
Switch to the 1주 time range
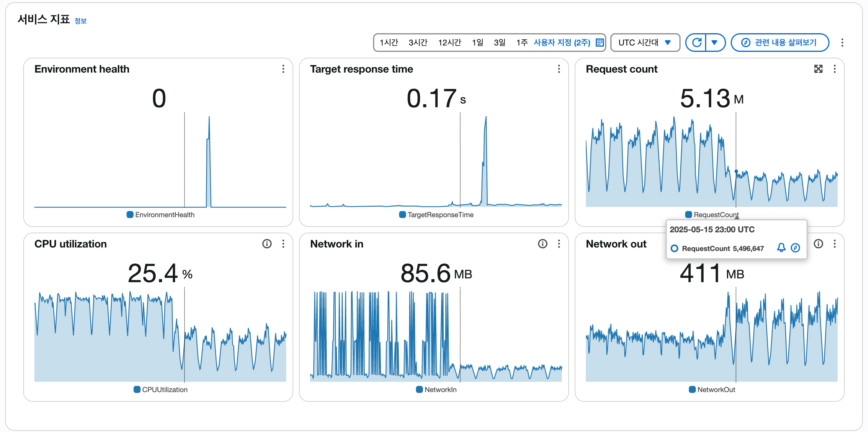[x=522, y=43]
